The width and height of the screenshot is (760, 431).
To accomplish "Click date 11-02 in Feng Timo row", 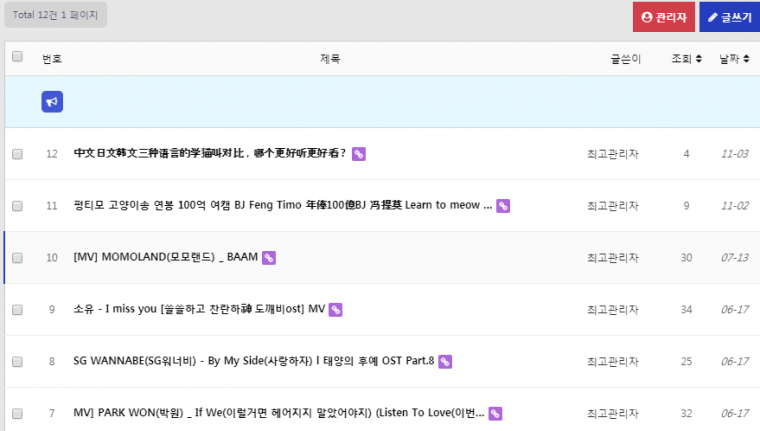I will click(735, 206).
